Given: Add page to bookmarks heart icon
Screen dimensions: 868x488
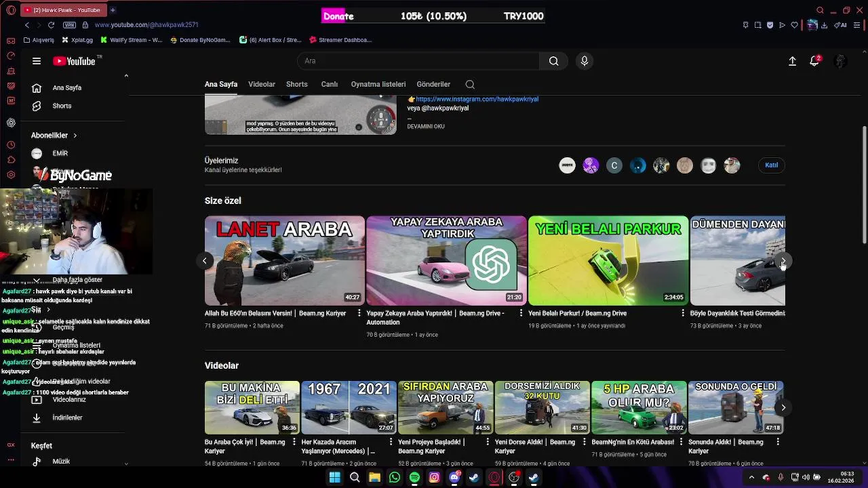Looking at the screenshot, I should coord(795,25).
